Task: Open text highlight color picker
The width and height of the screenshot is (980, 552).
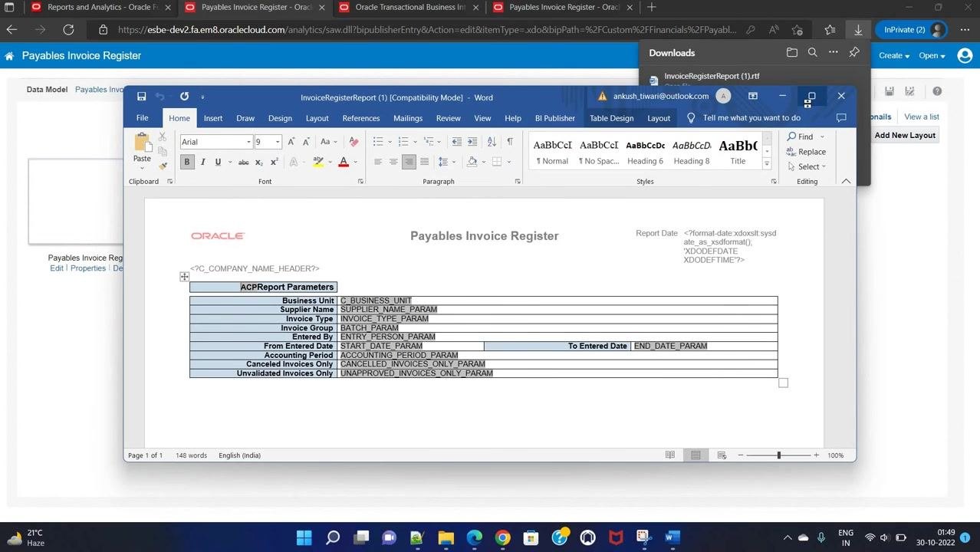Action: pyautogui.click(x=330, y=162)
